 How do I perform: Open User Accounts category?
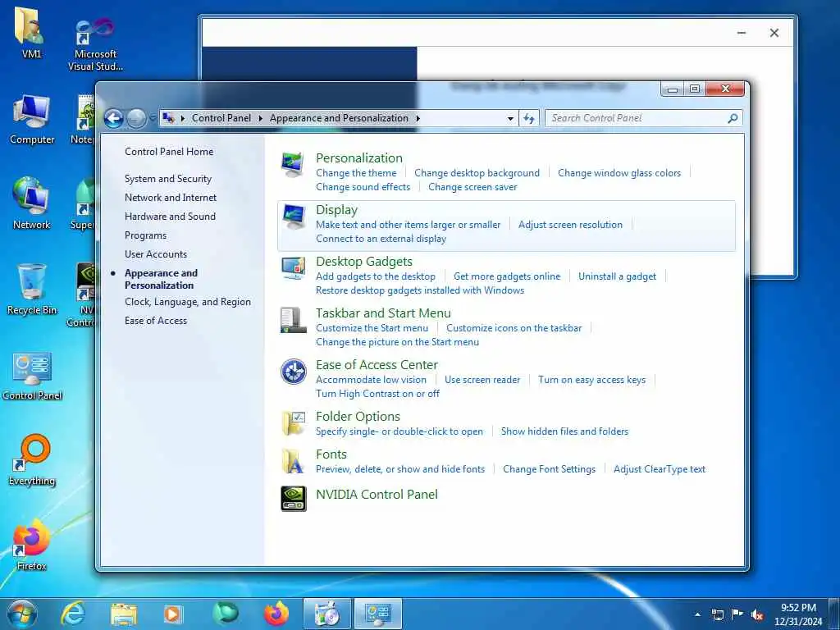click(155, 254)
